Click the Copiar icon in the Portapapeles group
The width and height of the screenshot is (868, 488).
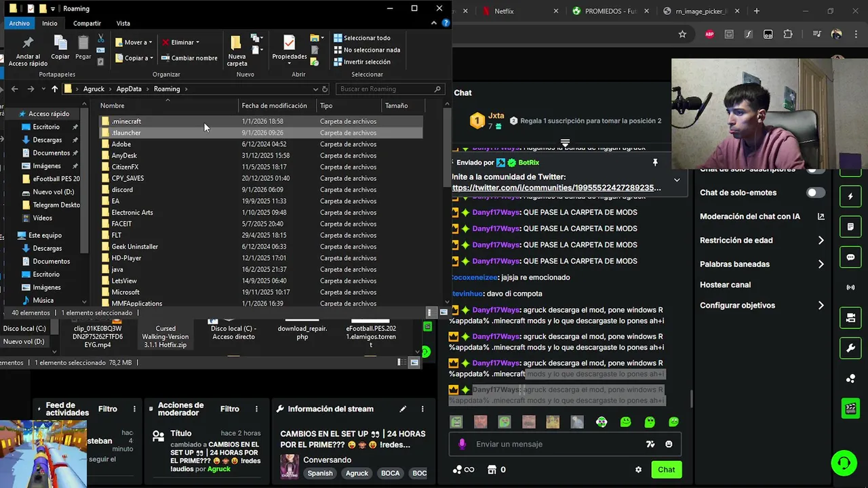60,43
